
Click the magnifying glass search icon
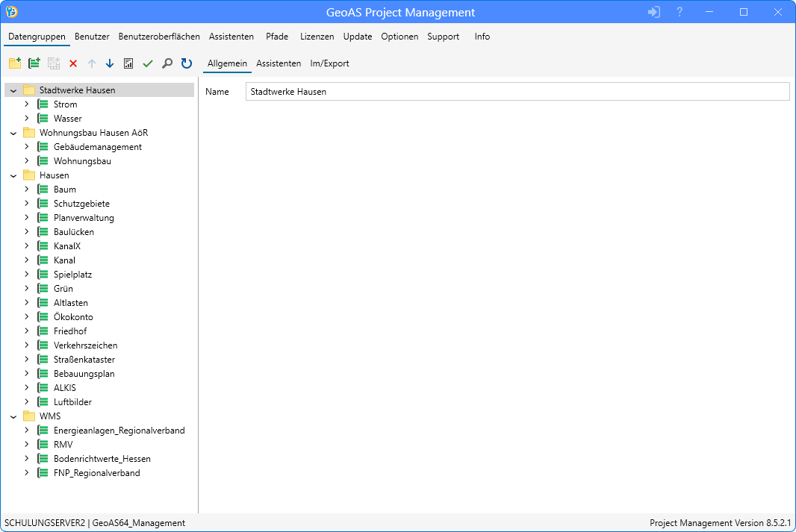167,63
